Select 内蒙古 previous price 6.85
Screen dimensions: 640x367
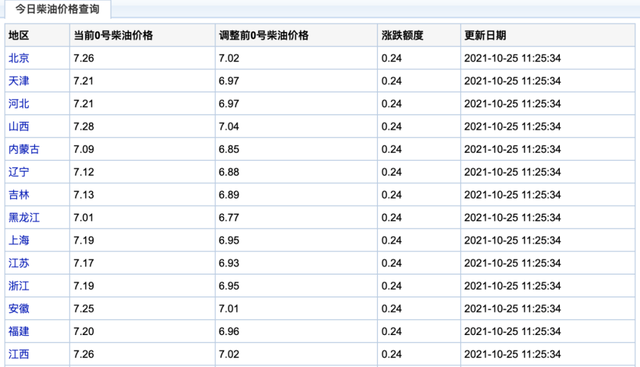(229, 149)
